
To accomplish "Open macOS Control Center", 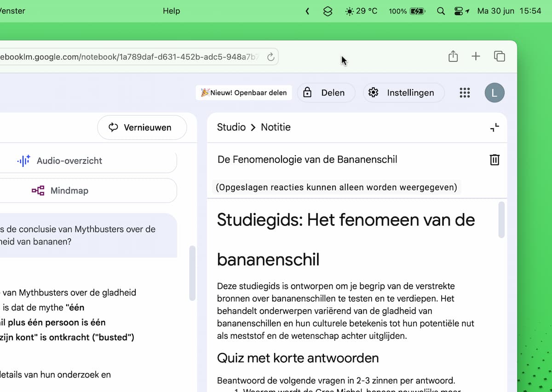I will (459, 11).
